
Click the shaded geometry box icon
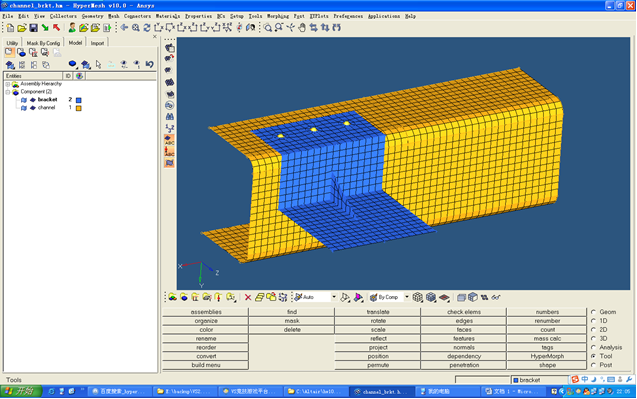461,297
